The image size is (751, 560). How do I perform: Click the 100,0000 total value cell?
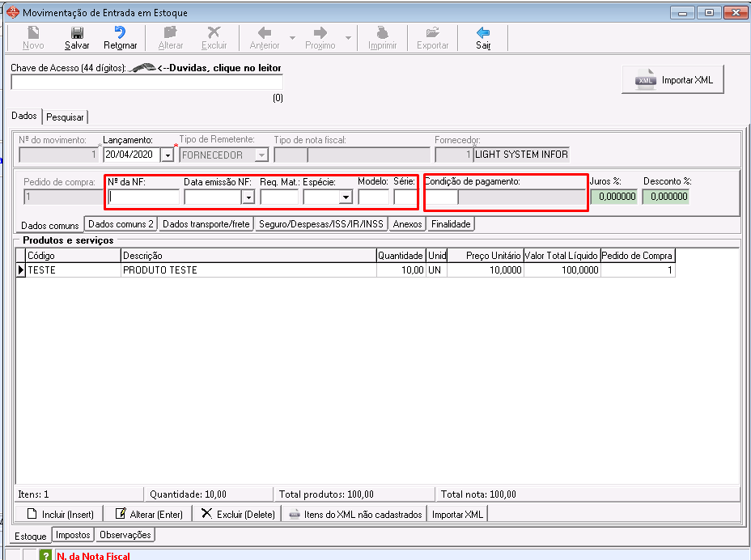pos(562,269)
